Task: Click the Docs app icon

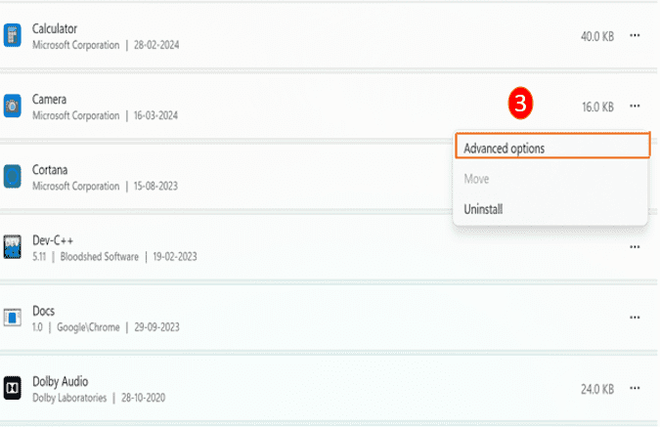Action: (12, 318)
